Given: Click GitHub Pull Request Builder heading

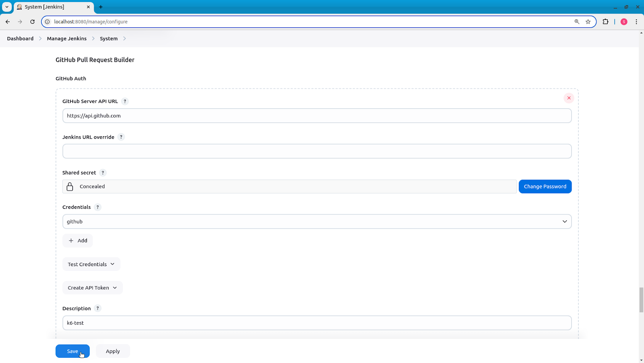Looking at the screenshot, I should pos(95,60).
